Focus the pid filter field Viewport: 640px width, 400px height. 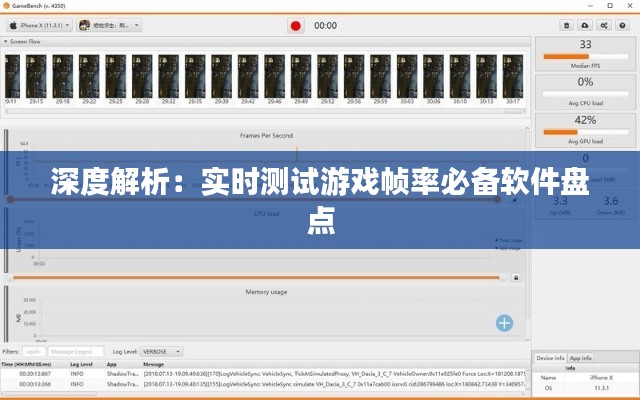click(33, 351)
